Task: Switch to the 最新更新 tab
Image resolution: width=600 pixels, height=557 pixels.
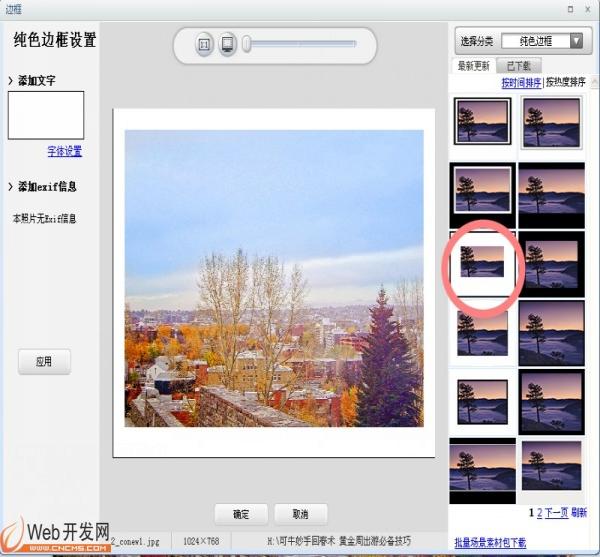Action: pos(474,66)
